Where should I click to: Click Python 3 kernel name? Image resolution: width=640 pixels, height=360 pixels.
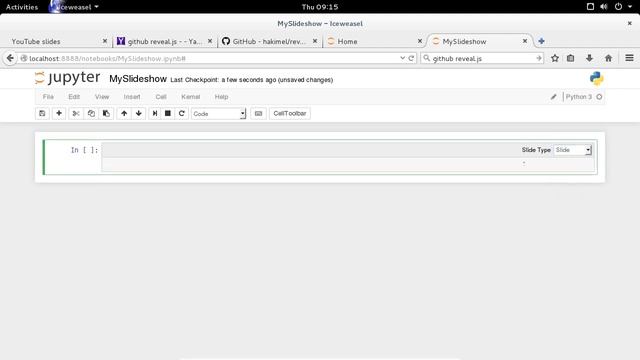[x=578, y=97]
